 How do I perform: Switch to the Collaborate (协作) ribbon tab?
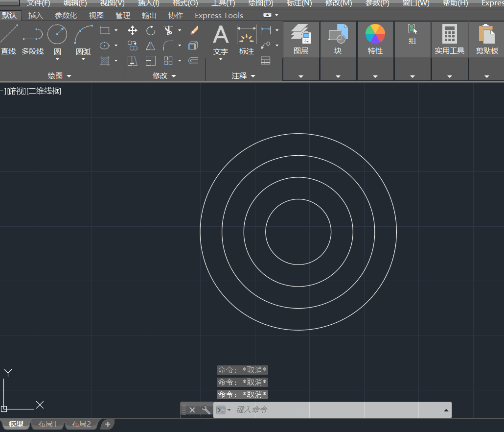point(176,16)
